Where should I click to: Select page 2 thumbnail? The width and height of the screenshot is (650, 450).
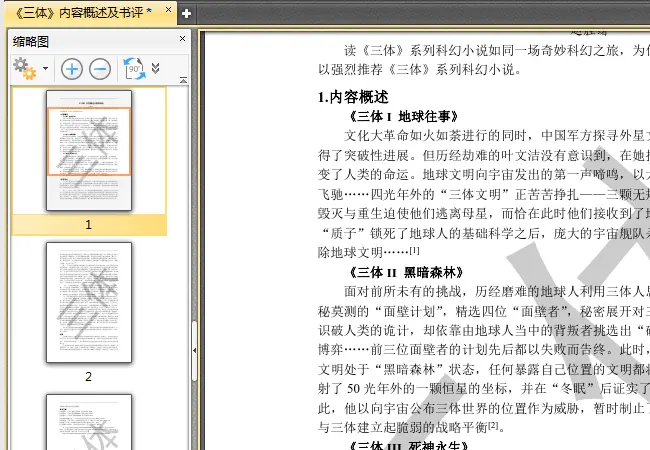coord(89,302)
